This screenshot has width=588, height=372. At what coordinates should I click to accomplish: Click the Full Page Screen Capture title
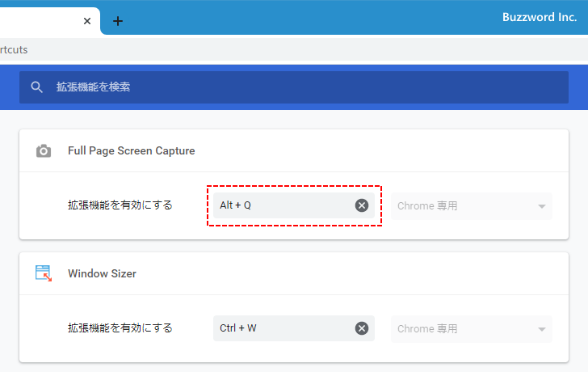(131, 151)
